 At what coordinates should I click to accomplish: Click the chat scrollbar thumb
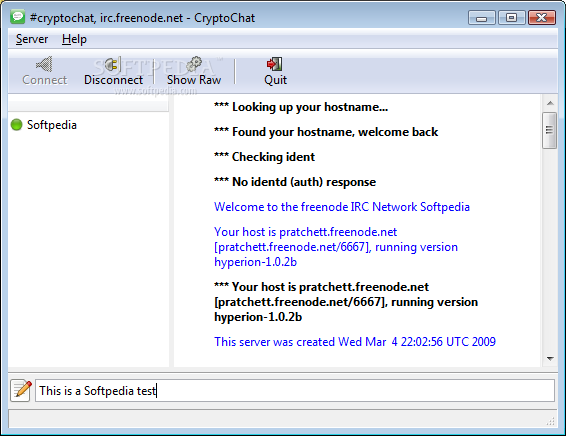tap(549, 130)
